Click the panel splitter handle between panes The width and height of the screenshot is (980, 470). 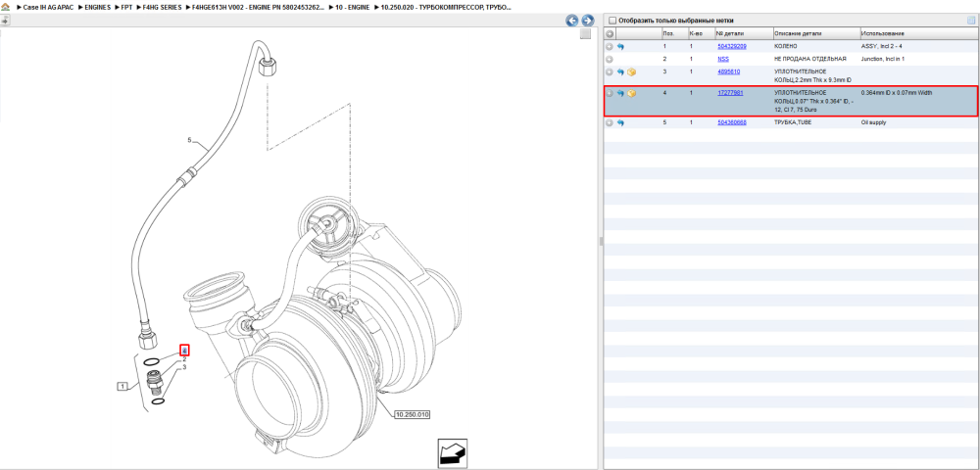tap(600, 242)
